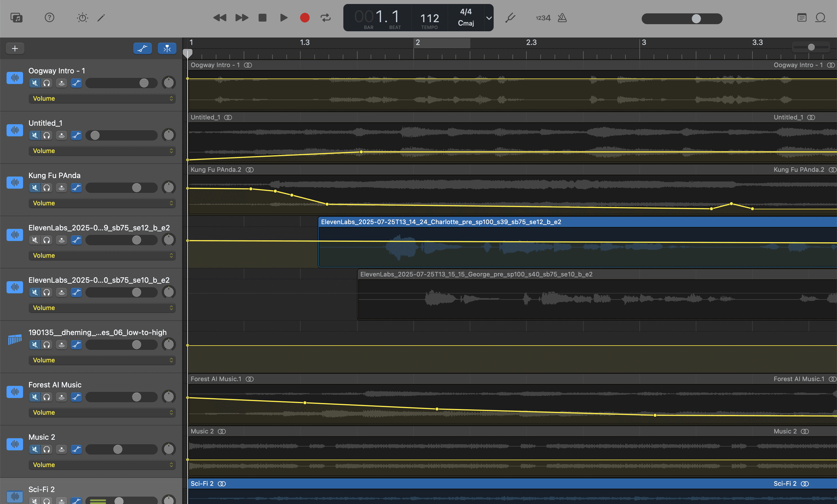Toggle the metronome icon
The width and height of the screenshot is (837, 504).
click(562, 18)
